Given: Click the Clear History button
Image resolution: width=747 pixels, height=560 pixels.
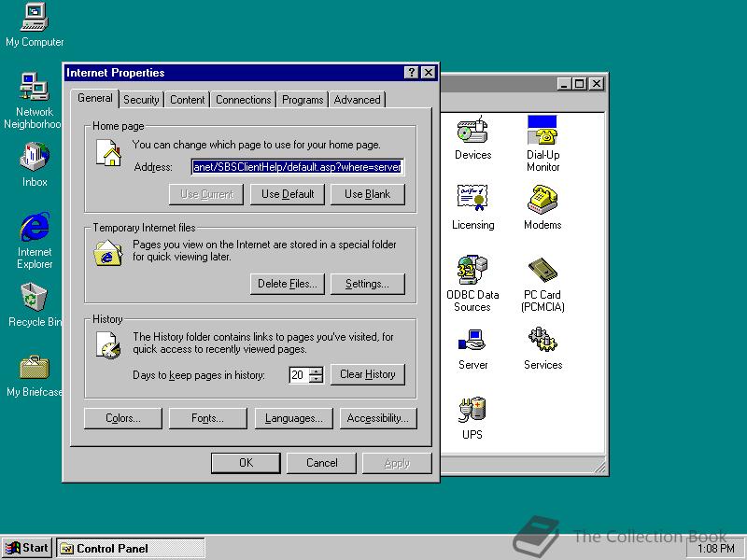Looking at the screenshot, I should coord(367,374).
